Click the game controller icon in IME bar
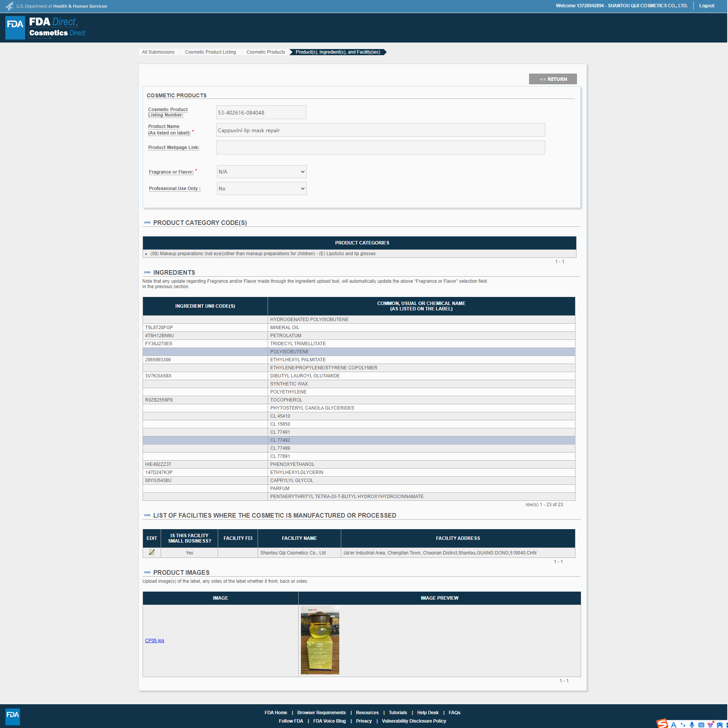 click(720, 724)
